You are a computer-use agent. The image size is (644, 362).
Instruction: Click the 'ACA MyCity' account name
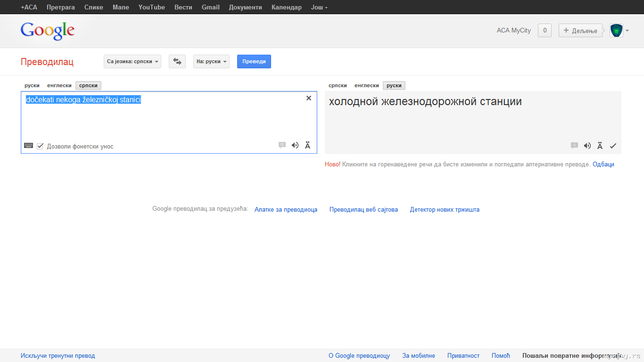tap(514, 31)
